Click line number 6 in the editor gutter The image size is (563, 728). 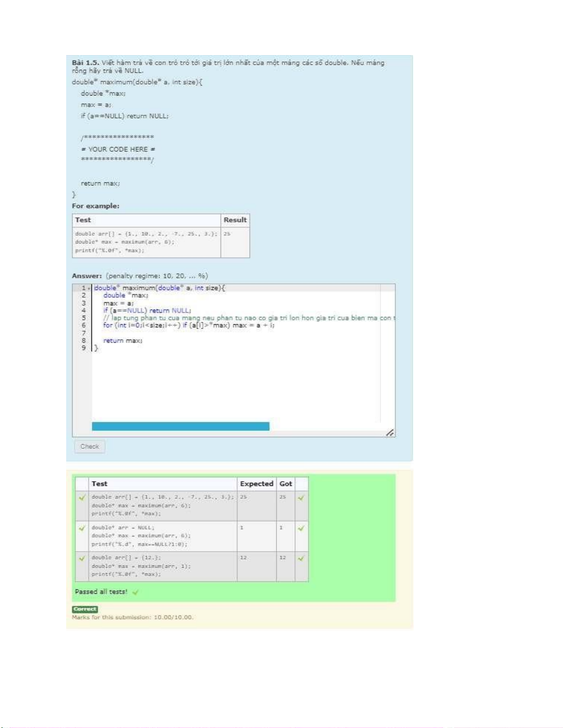point(84,325)
